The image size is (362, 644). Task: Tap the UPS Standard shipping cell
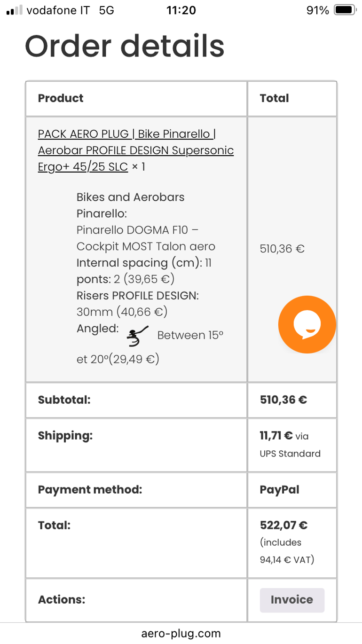(x=292, y=445)
